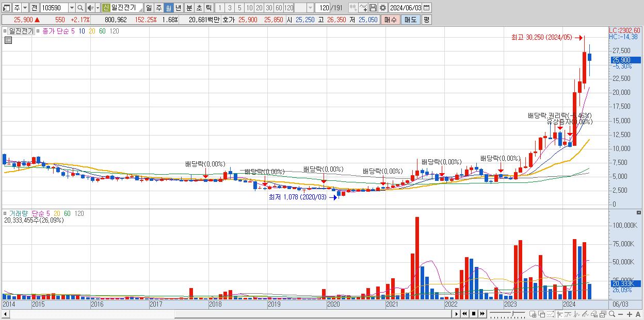Select the 60 interval button
Image resolution: width=644 pixels, height=320 pixels.
279,8
